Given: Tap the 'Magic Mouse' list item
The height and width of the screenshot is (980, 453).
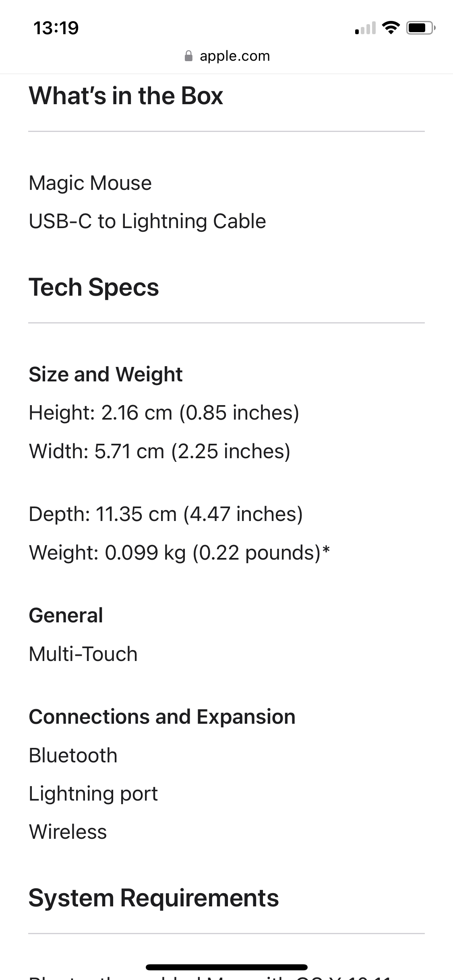Looking at the screenshot, I should click(x=89, y=182).
